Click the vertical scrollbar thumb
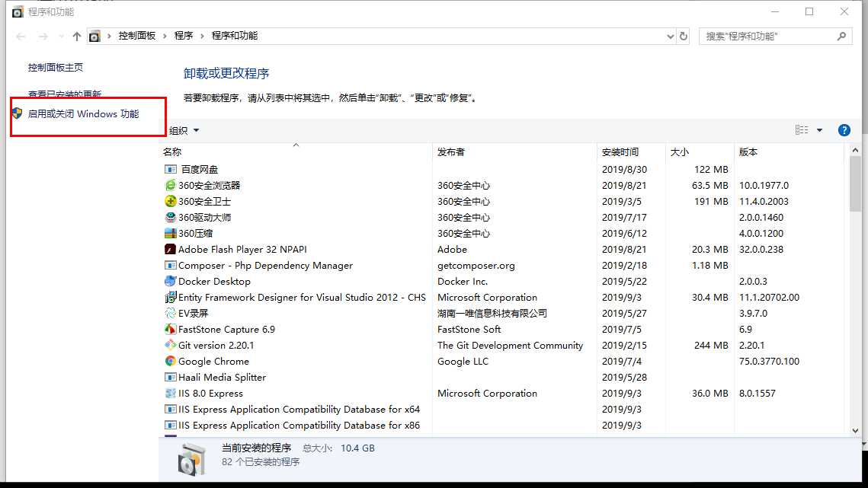868x488 pixels. point(855,183)
